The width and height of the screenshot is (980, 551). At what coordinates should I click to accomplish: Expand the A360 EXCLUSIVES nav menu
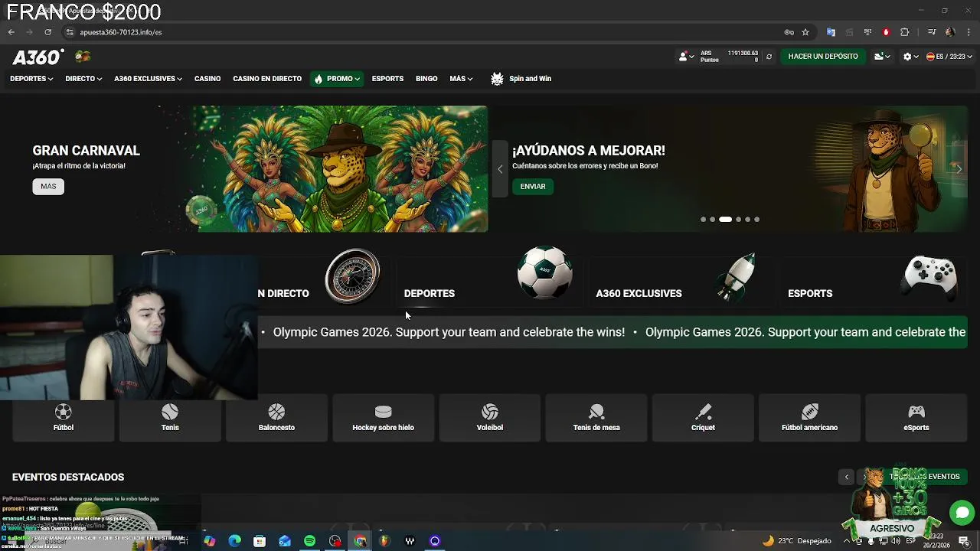click(x=148, y=79)
